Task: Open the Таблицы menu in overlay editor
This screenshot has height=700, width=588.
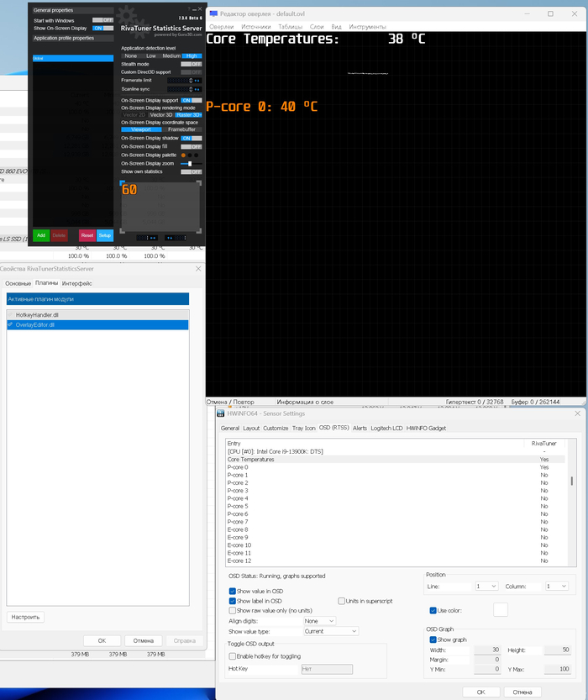Action: pyautogui.click(x=290, y=27)
